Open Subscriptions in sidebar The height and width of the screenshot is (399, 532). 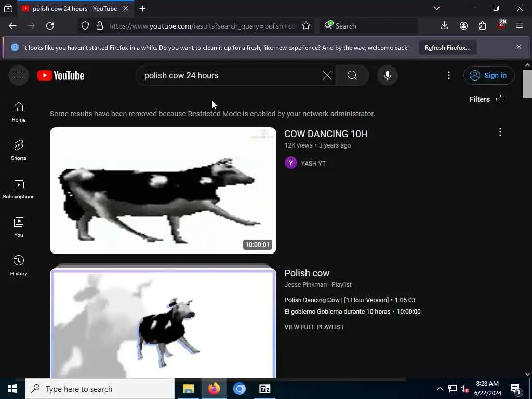click(x=19, y=189)
